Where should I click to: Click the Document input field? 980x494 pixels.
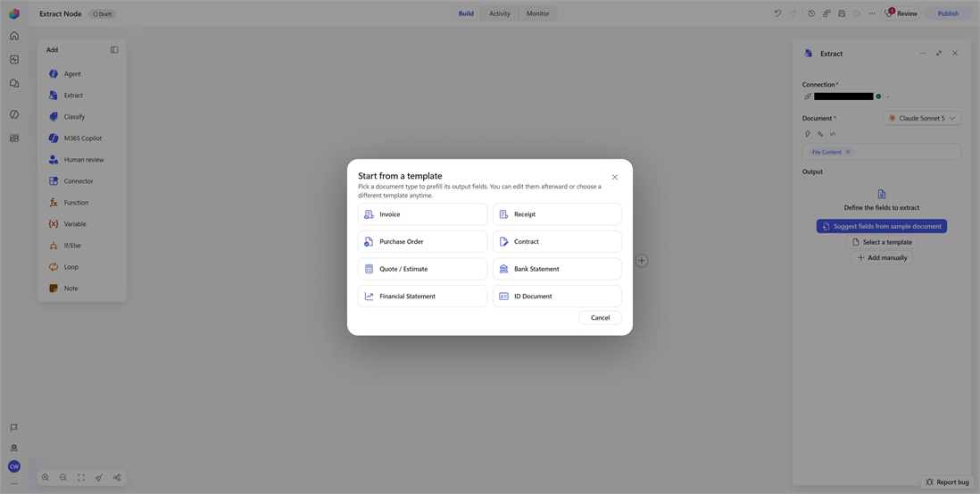(x=882, y=152)
